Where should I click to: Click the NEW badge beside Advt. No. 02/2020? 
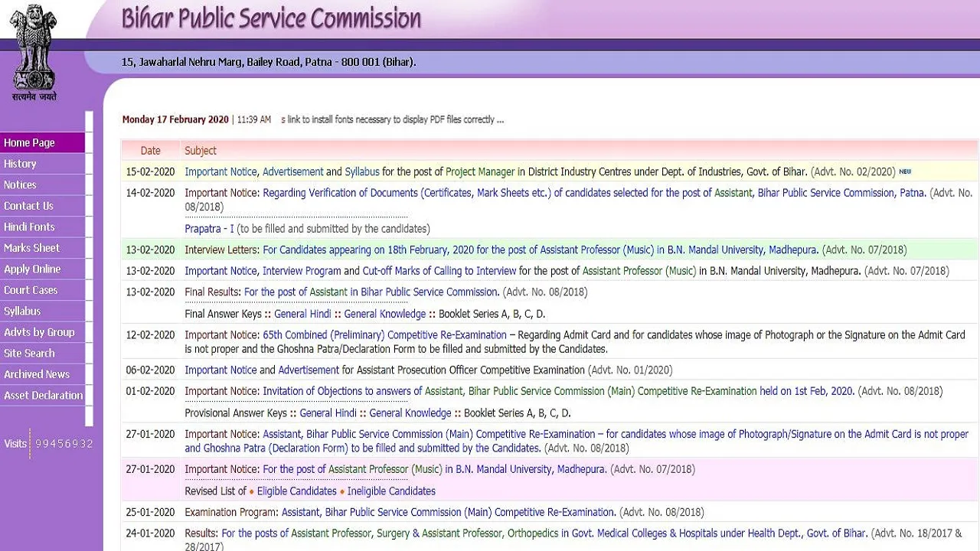point(905,172)
